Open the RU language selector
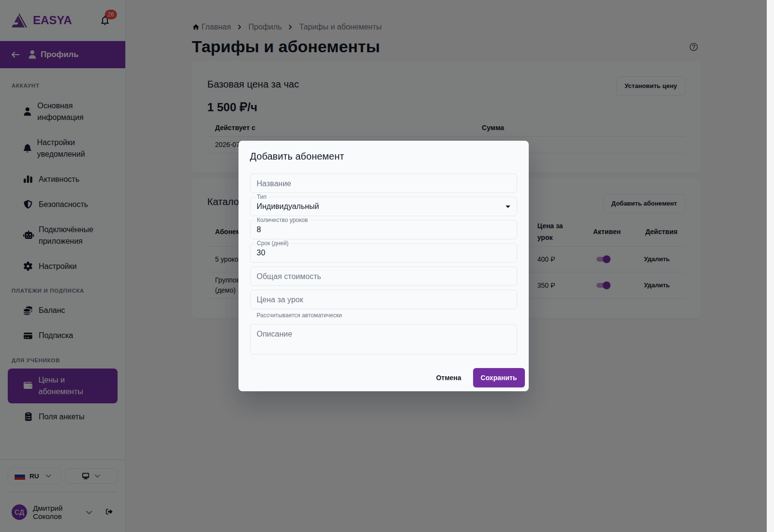Screen dimensions: 774x532 [x=34, y=476]
